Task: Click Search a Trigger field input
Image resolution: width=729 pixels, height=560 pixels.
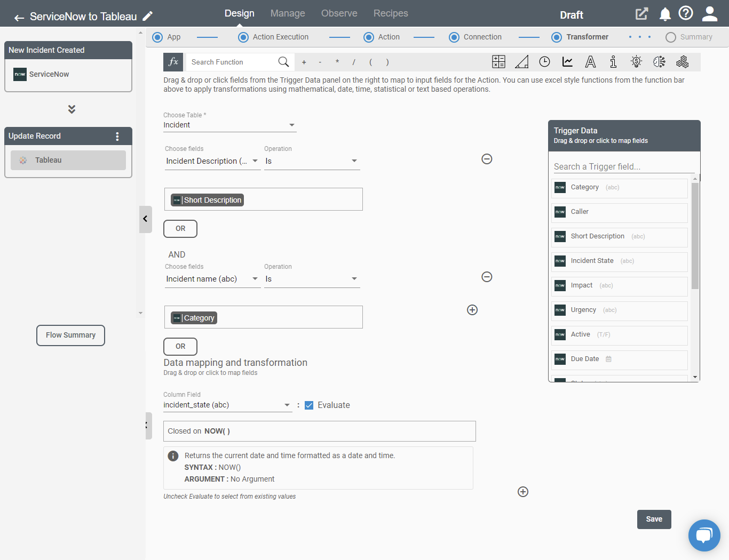Action: click(624, 167)
